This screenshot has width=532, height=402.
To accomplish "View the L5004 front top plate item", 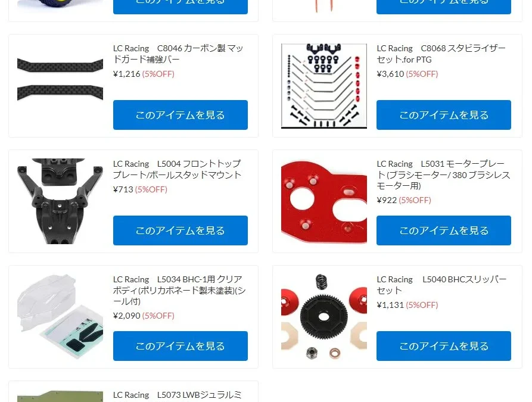I will pyautogui.click(x=181, y=230).
